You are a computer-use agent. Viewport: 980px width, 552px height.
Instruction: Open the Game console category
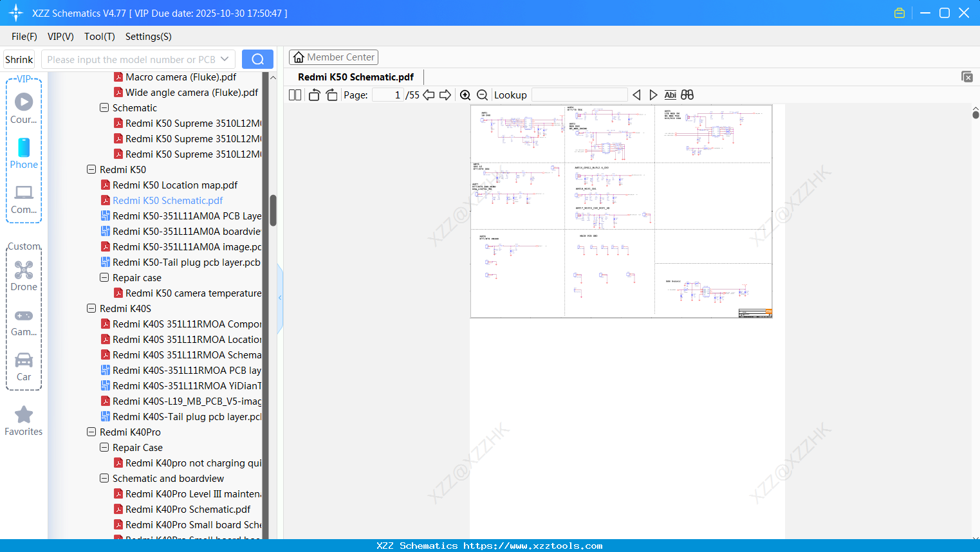pos(24,322)
